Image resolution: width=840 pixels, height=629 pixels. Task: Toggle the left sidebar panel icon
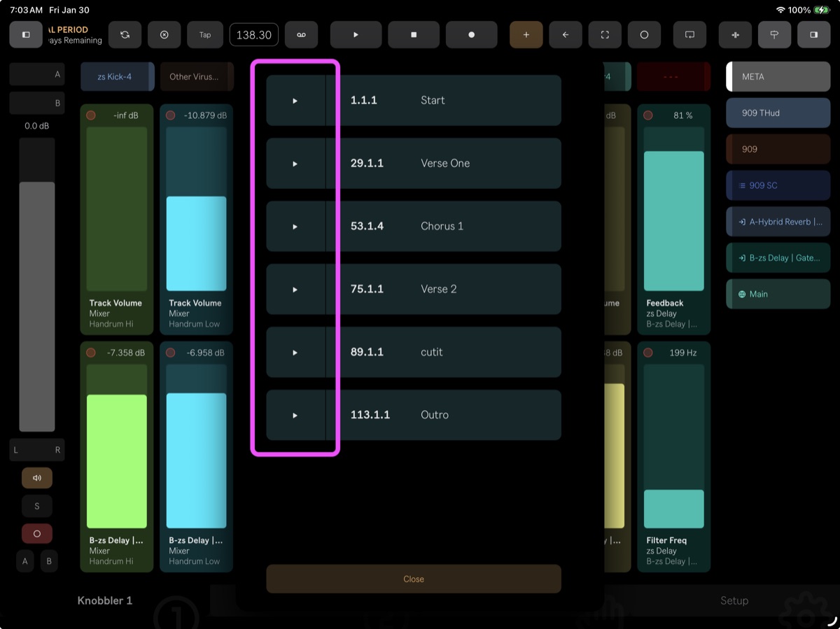[x=26, y=34]
